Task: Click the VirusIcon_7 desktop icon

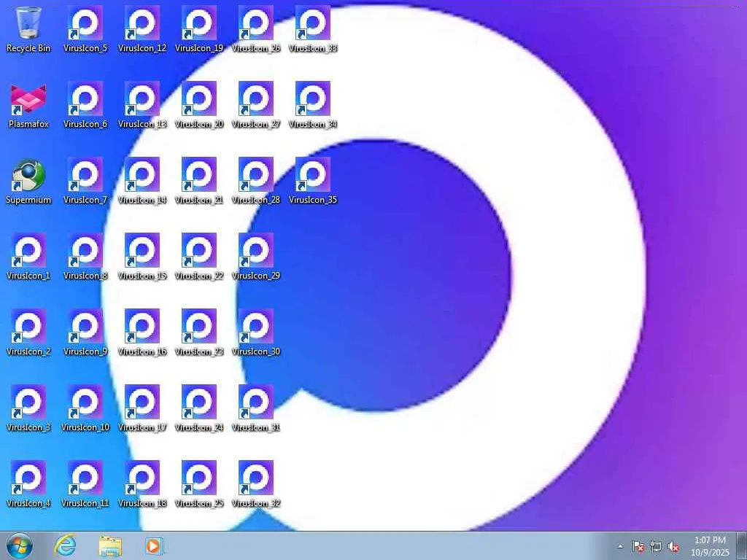Action: pyautogui.click(x=85, y=181)
